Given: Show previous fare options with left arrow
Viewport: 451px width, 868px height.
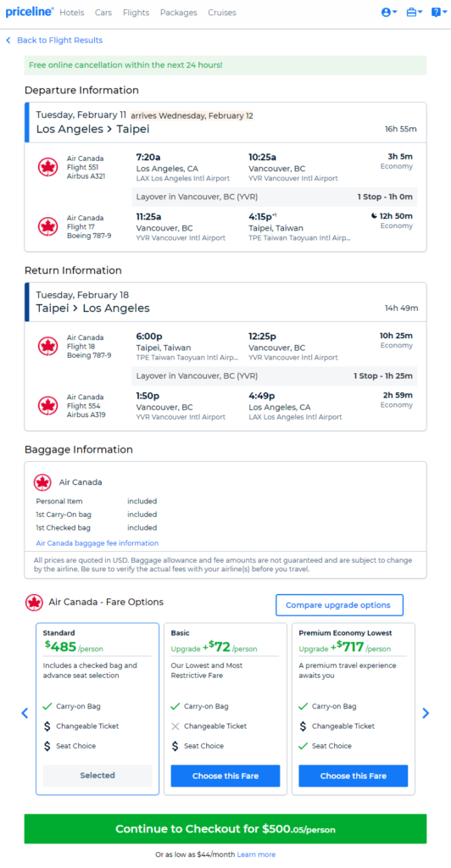Looking at the screenshot, I should coord(25,713).
